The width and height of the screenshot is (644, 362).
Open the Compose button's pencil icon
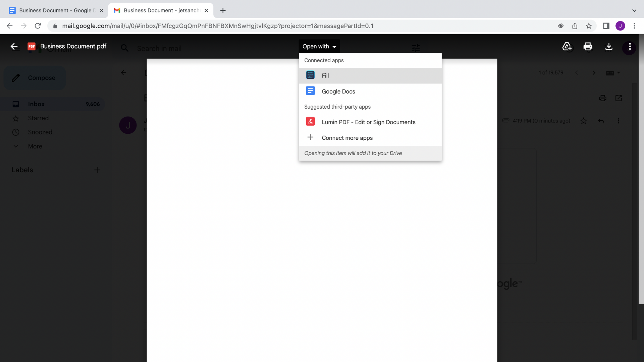[16, 78]
